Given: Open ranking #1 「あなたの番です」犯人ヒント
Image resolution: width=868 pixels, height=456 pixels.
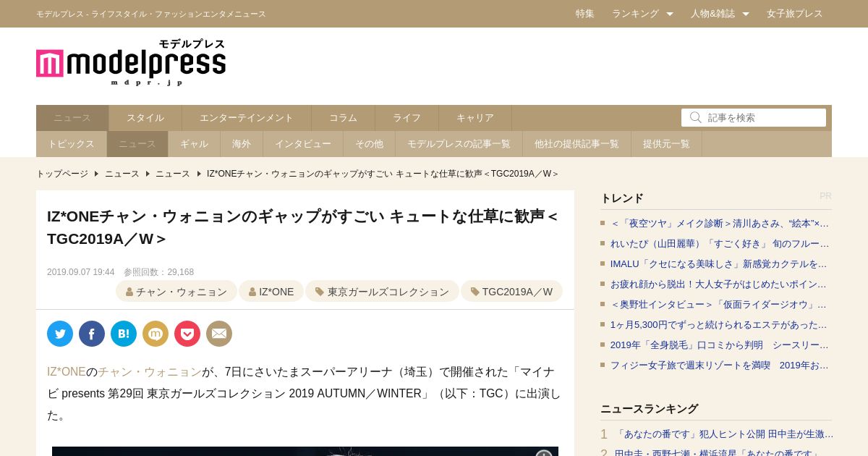Looking at the screenshot, I should 724,434.
